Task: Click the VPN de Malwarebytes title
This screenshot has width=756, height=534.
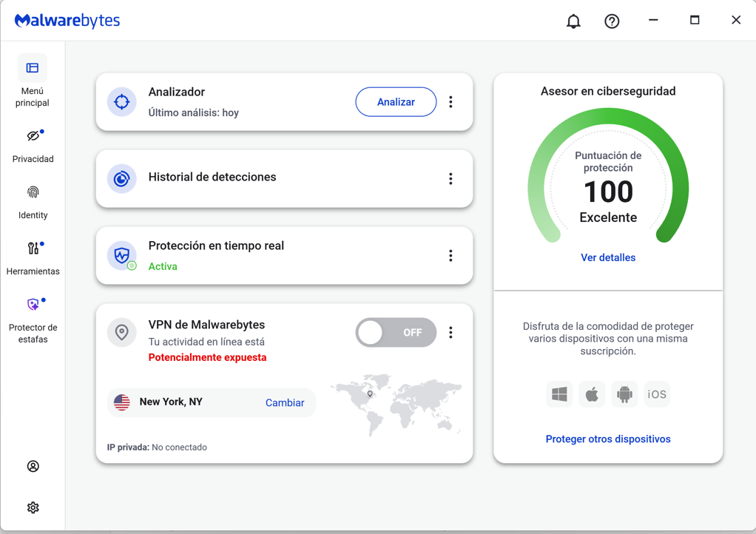Action: tap(206, 325)
